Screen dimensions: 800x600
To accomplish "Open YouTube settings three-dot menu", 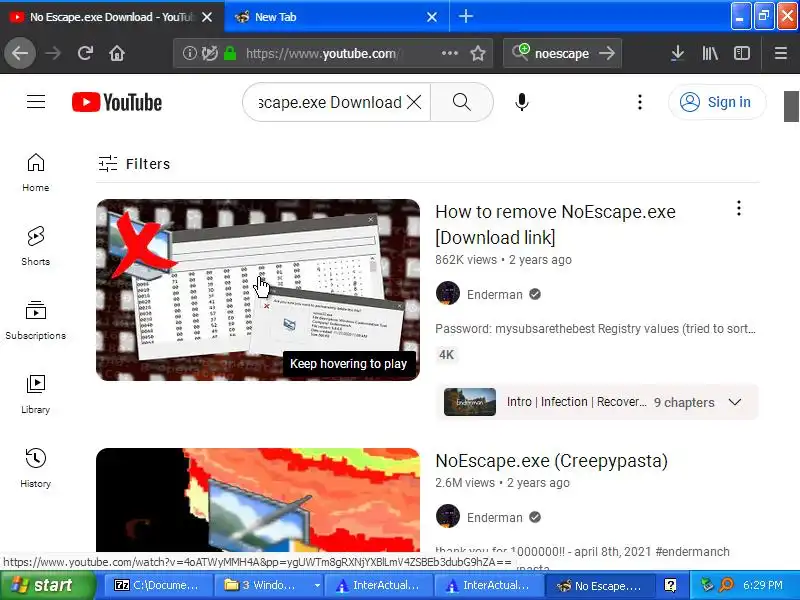I will pos(640,102).
